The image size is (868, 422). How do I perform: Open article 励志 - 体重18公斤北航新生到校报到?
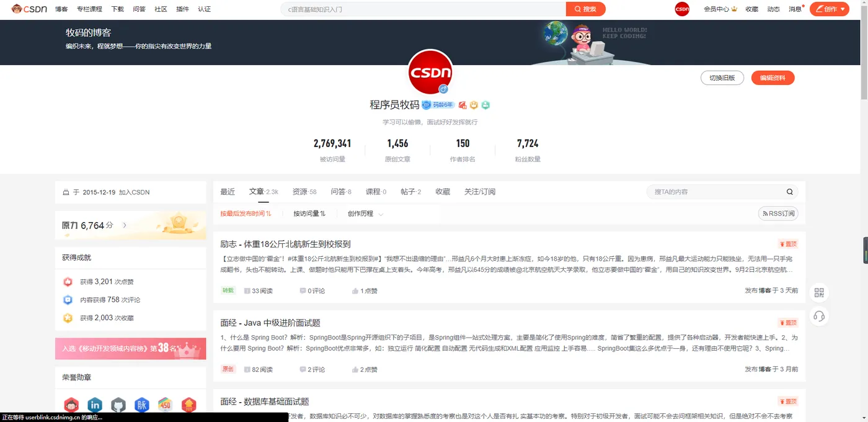[285, 244]
